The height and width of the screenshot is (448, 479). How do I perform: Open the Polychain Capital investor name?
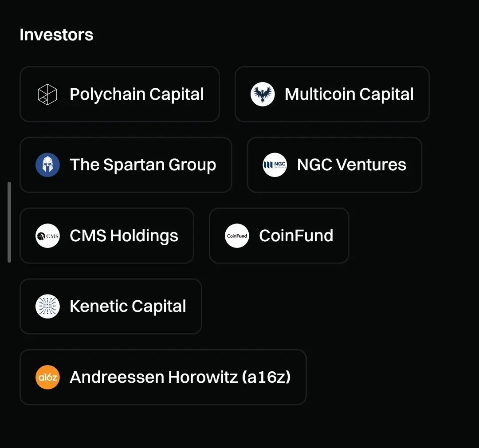coord(137,94)
